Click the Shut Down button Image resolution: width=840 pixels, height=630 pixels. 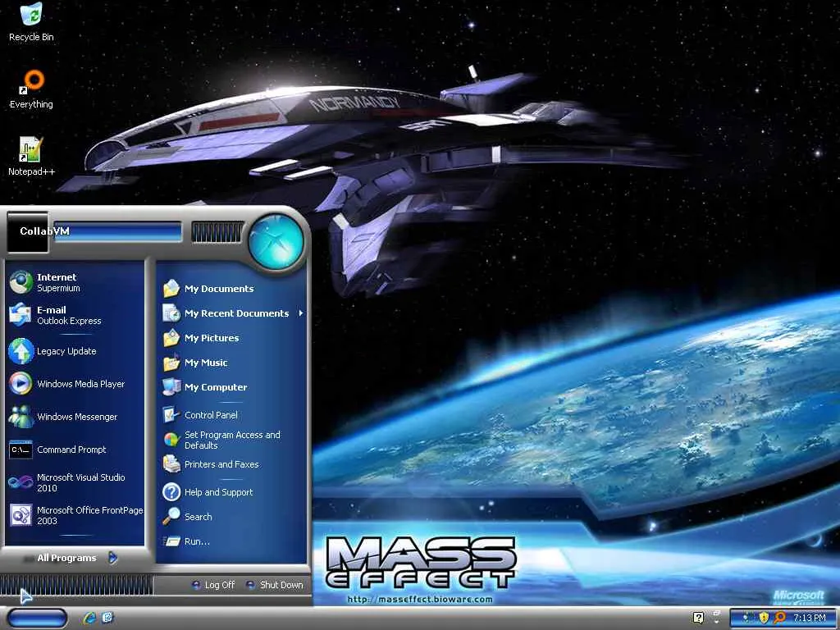click(x=274, y=585)
